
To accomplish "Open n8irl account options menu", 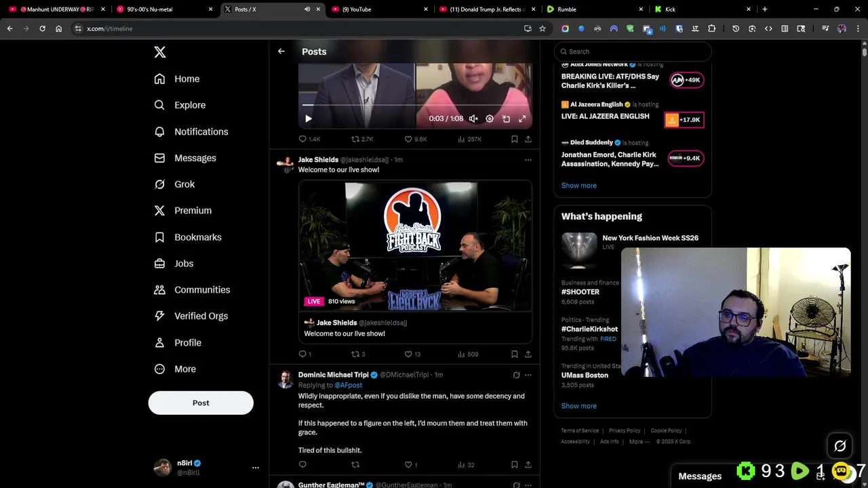I will 255,468.
